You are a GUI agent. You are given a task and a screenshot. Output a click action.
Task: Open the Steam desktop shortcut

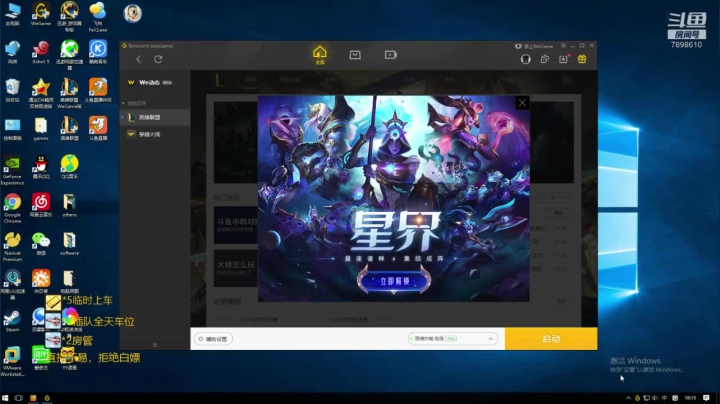click(12, 320)
